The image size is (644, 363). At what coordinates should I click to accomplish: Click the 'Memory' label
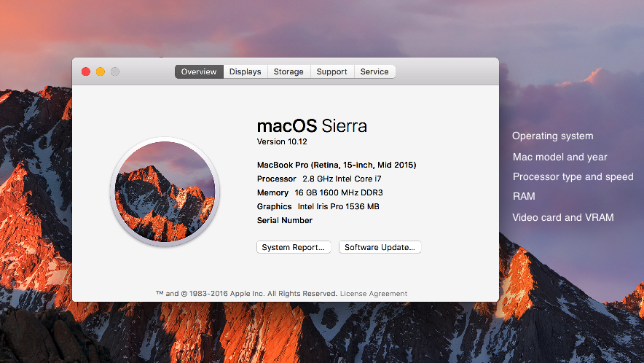272,192
